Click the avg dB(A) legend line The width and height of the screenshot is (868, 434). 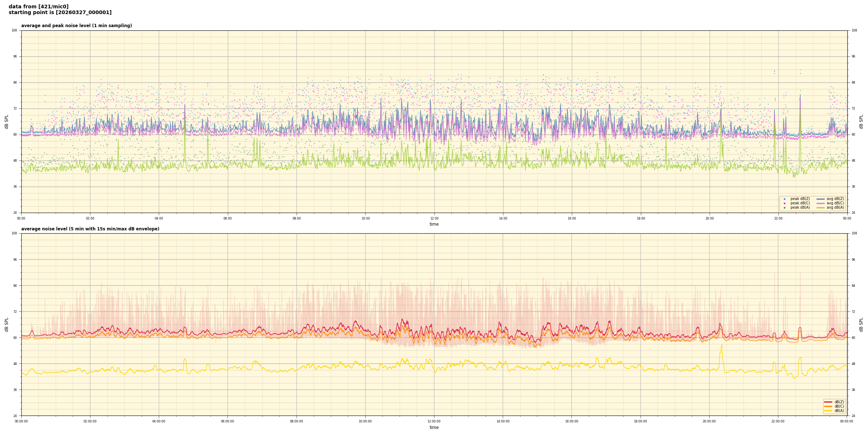tap(821, 208)
